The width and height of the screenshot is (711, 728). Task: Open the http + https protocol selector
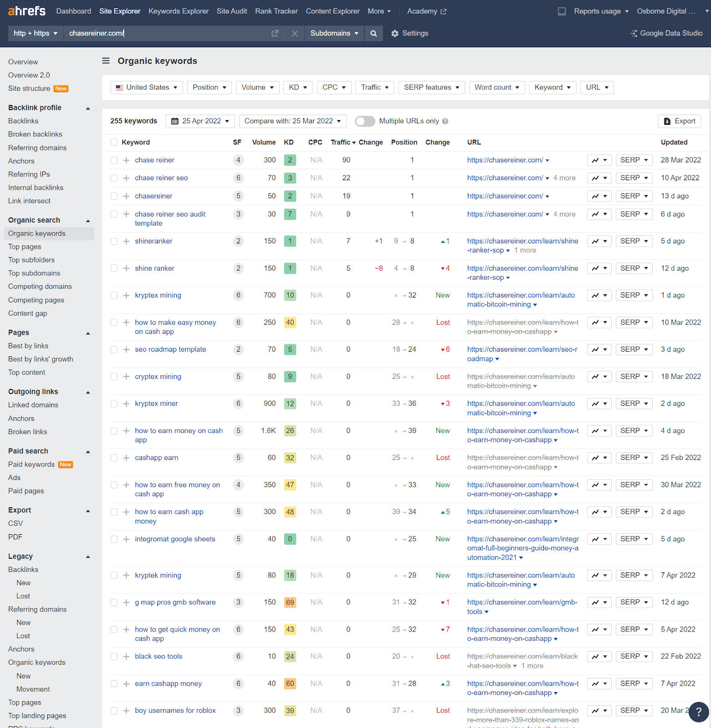pos(36,33)
